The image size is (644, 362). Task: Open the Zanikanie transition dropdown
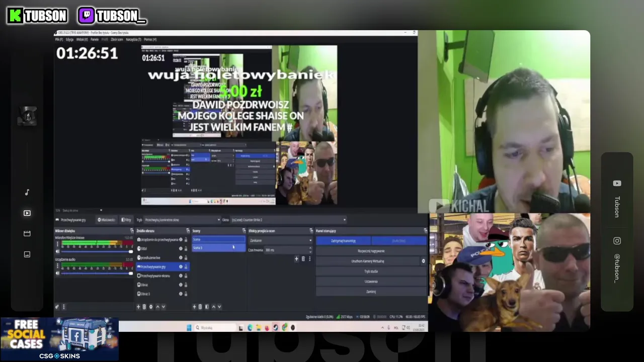(280, 240)
